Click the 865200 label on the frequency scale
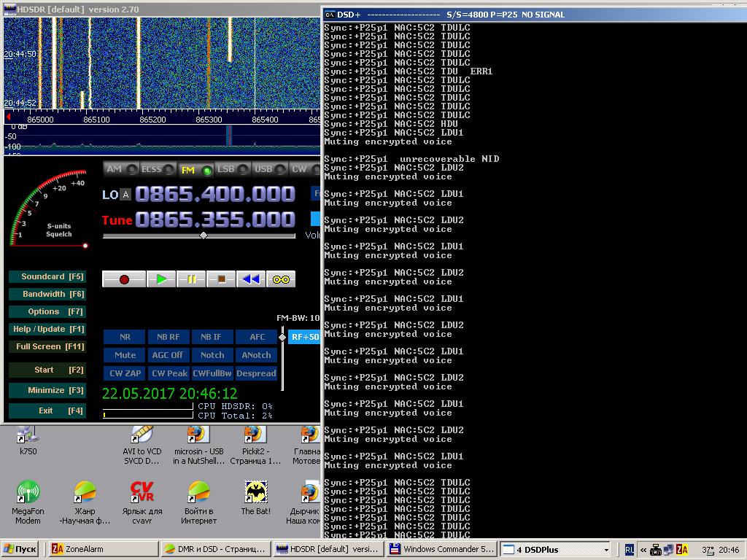Screen dimensions: 747x560 coord(153,120)
